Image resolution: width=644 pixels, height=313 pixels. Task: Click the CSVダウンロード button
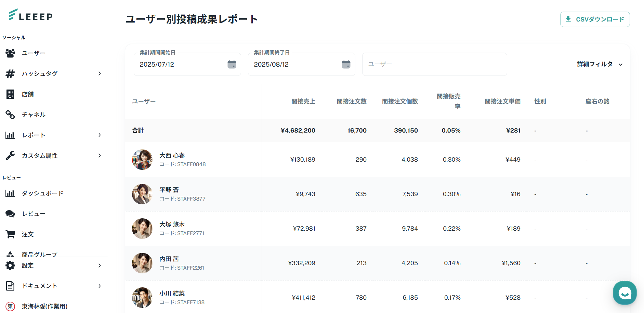(595, 19)
